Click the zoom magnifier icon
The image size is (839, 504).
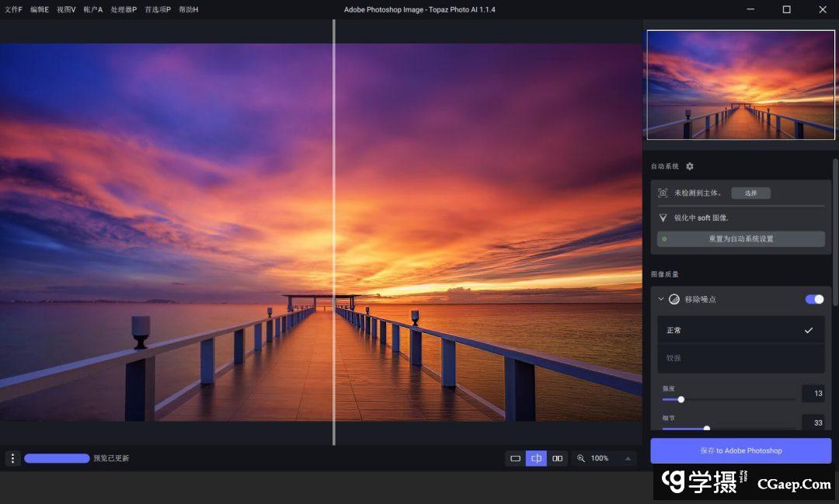point(581,459)
